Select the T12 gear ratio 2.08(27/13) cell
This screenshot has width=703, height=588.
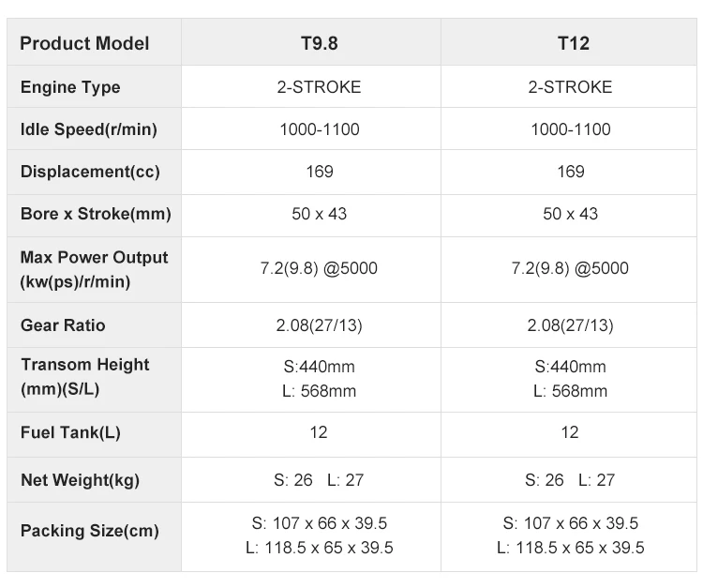click(x=570, y=325)
